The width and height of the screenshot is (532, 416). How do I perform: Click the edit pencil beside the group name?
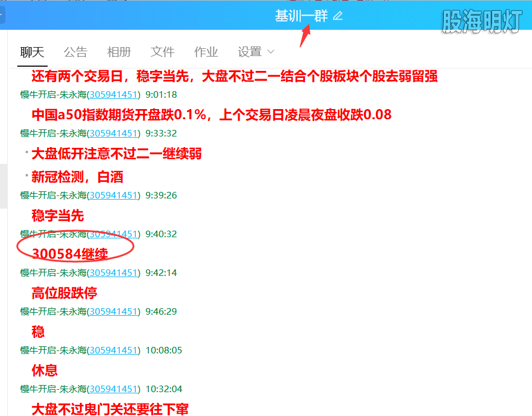pyautogui.click(x=338, y=16)
